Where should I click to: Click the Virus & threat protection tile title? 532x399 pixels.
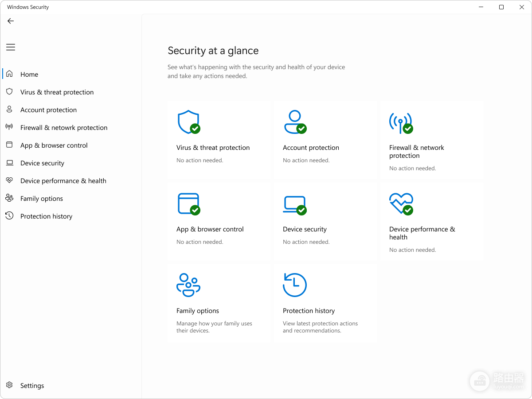pos(213,148)
